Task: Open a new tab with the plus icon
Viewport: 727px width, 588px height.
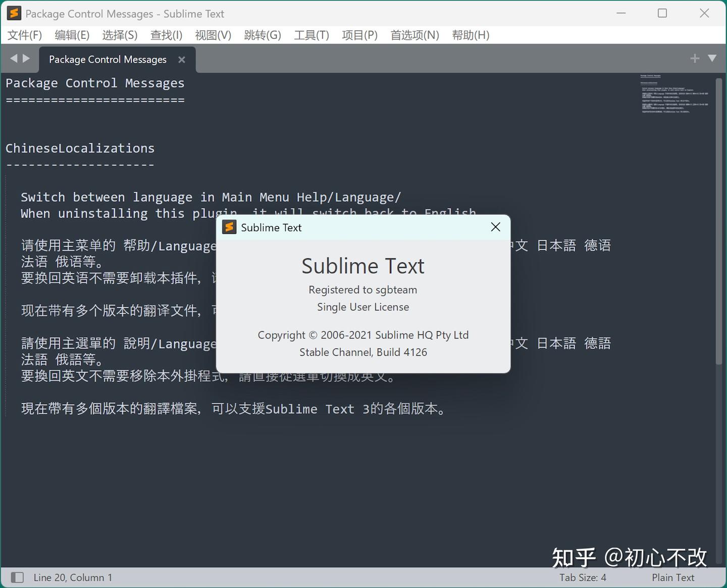Action: [695, 58]
